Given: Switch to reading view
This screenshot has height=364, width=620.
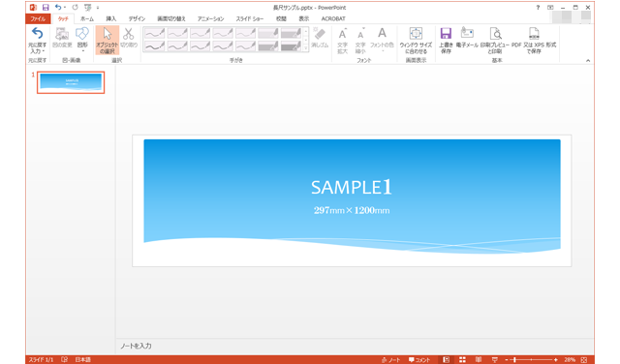Looking at the screenshot, I should (x=479, y=360).
